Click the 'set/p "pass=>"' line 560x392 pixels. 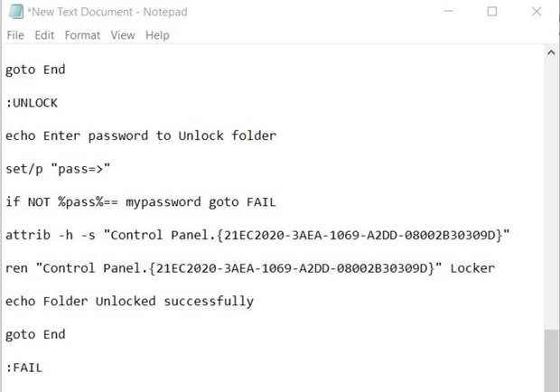point(58,169)
